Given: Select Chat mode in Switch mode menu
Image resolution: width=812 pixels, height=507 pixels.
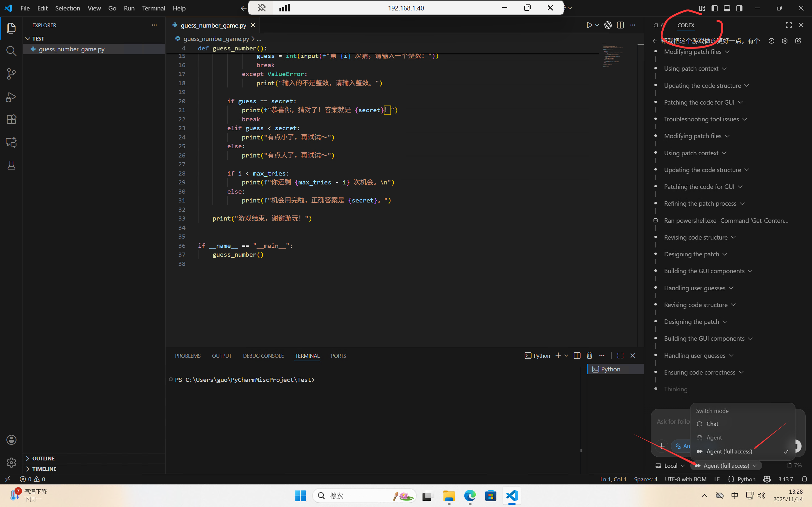Looking at the screenshot, I should (712, 424).
